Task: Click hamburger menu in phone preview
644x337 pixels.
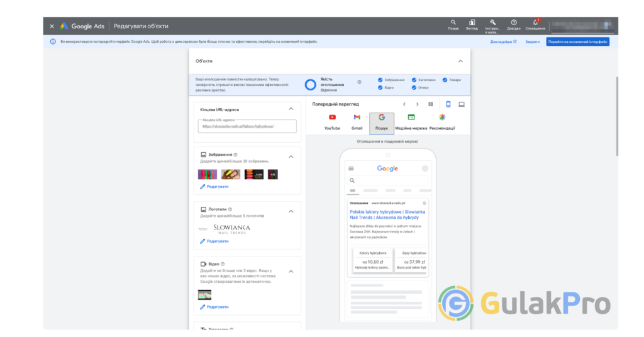Action: click(351, 168)
